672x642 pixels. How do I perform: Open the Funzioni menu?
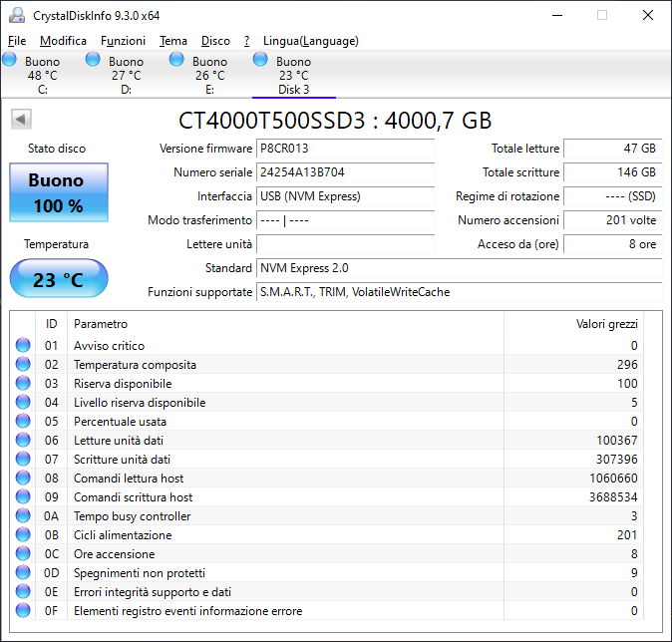click(x=123, y=41)
